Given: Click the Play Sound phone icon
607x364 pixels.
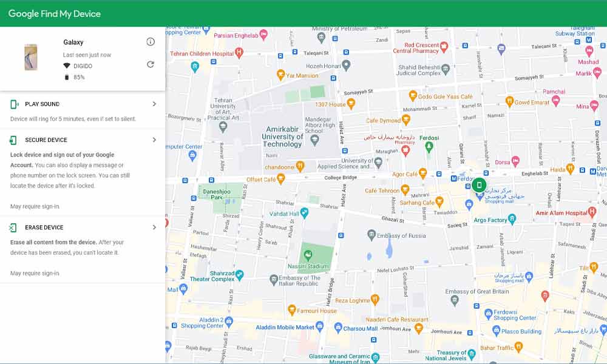Looking at the screenshot, I should tap(14, 104).
